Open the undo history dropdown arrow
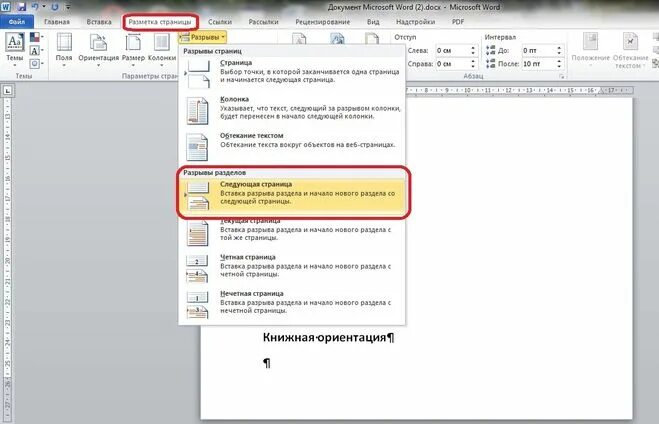This screenshot has height=424, width=659. pos(44,7)
